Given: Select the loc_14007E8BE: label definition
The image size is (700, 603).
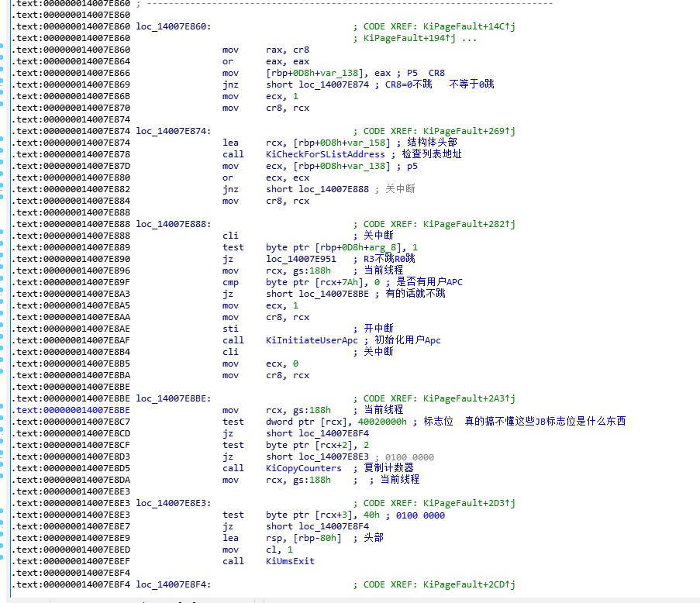Looking at the screenshot, I should (x=173, y=398).
